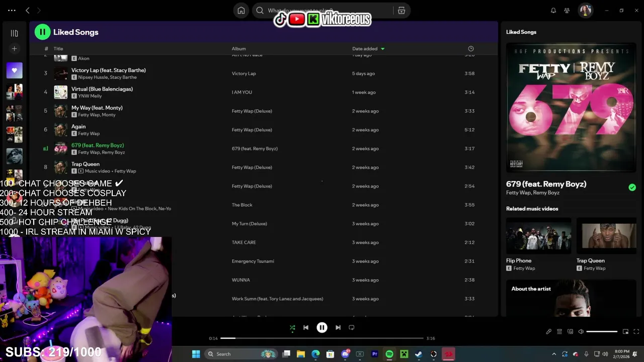This screenshot has width=644, height=362.
Task: Mute Spotify with the speaker icon
Action: pos(581,331)
